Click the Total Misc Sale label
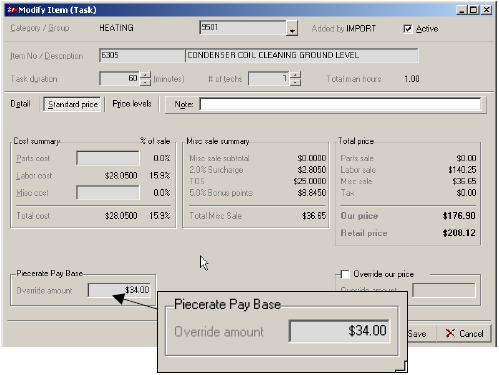Screen dimensions: 499x375 215,216
